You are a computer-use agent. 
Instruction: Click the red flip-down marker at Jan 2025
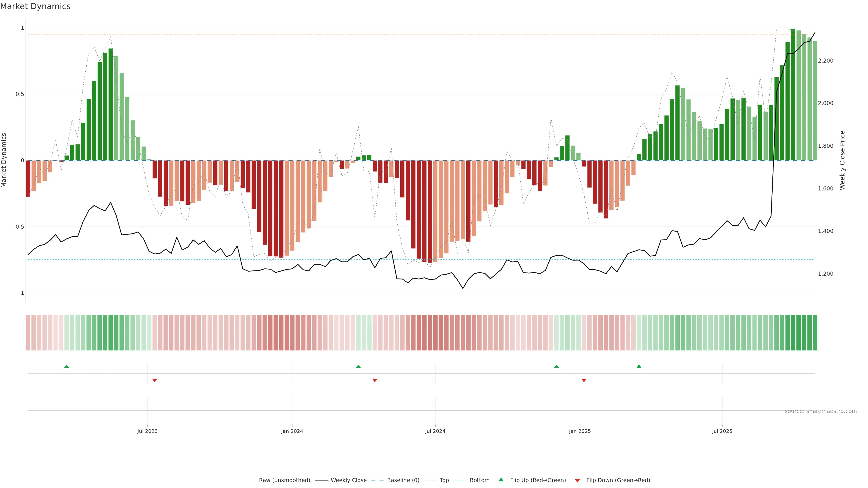pyautogui.click(x=584, y=380)
